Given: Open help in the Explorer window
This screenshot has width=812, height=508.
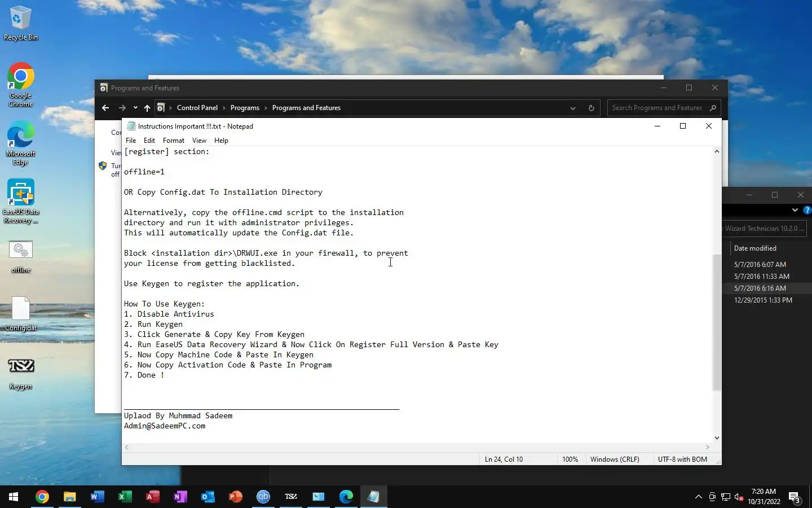Looking at the screenshot, I should pos(807,210).
